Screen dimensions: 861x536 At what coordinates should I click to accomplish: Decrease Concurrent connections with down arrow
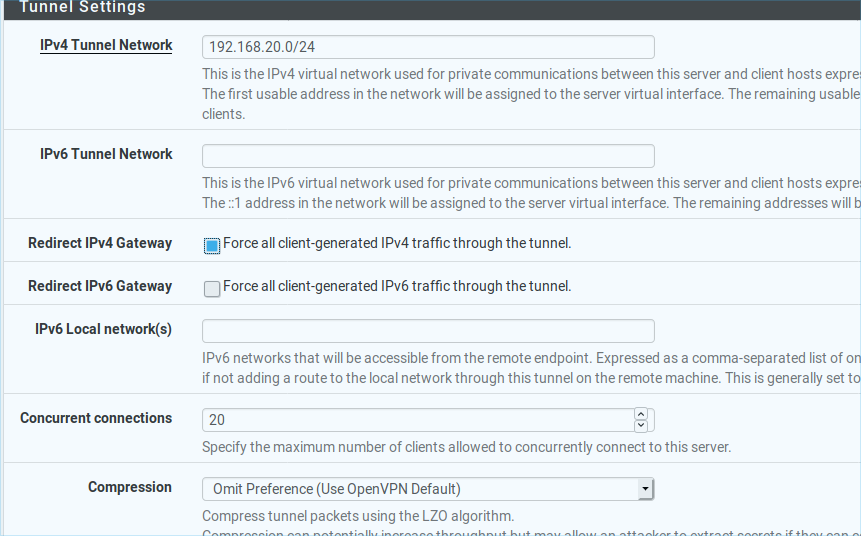pyautogui.click(x=641, y=425)
